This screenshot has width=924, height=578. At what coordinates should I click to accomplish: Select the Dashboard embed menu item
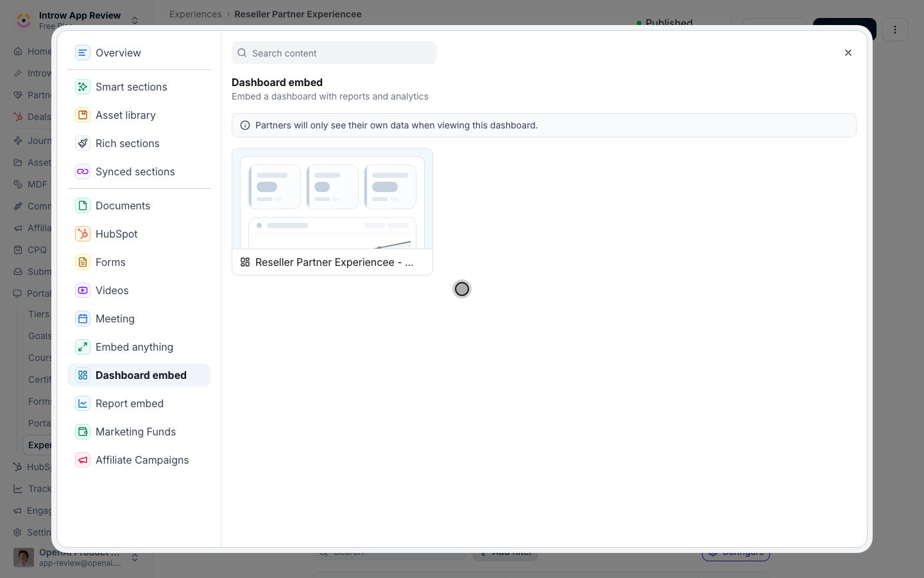[x=139, y=375]
